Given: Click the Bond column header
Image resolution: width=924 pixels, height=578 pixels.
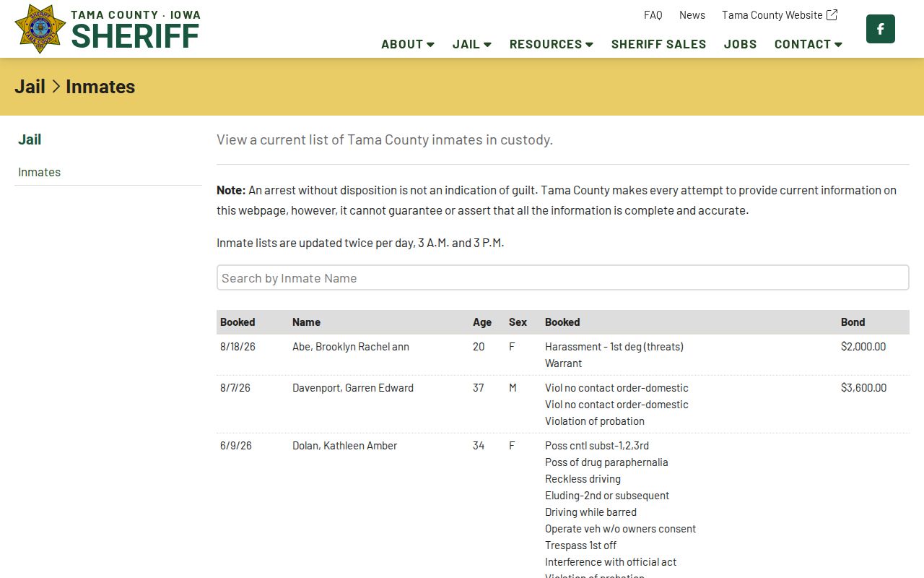Looking at the screenshot, I should point(853,322).
